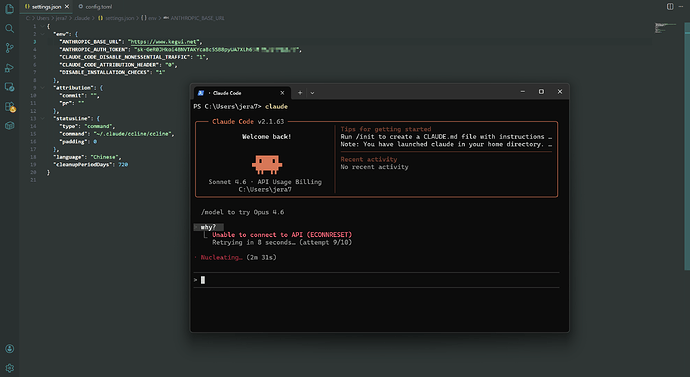Open the terminal new-tab dropdown arrow

click(312, 93)
